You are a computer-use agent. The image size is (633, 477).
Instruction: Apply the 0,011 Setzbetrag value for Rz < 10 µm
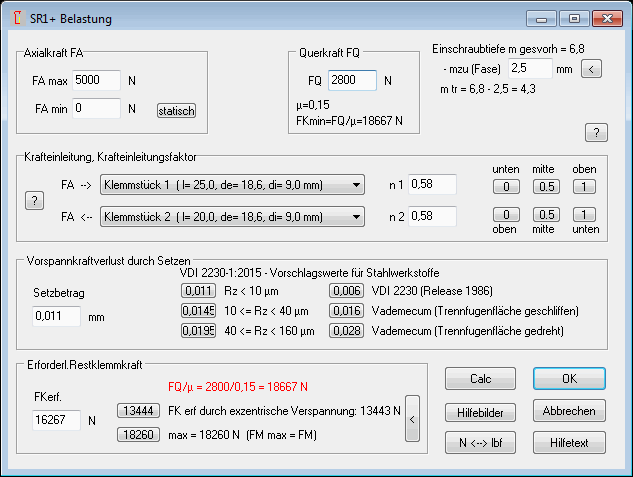click(x=197, y=290)
